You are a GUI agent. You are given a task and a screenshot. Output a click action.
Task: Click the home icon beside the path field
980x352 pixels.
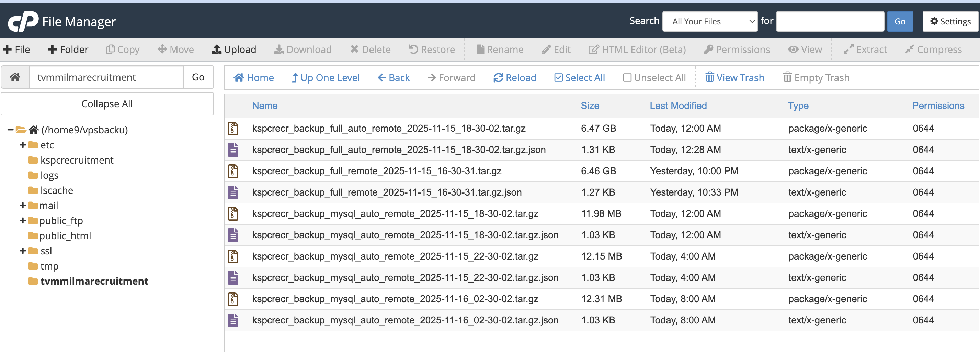15,77
